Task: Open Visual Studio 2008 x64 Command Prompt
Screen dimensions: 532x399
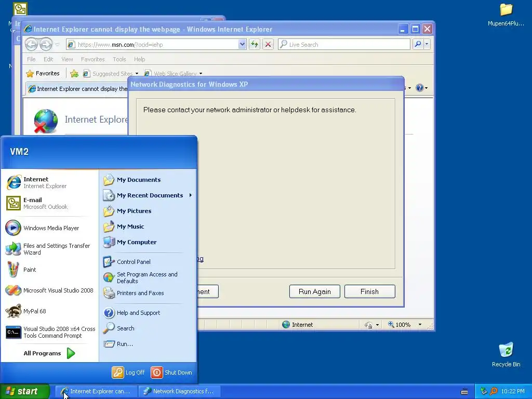Action: pyautogui.click(x=49, y=332)
